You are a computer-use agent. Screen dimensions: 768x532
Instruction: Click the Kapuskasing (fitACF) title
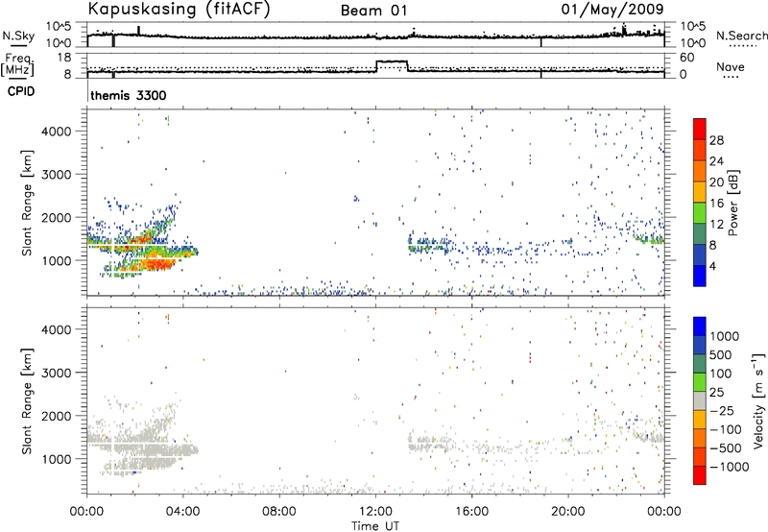(x=179, y=9)
